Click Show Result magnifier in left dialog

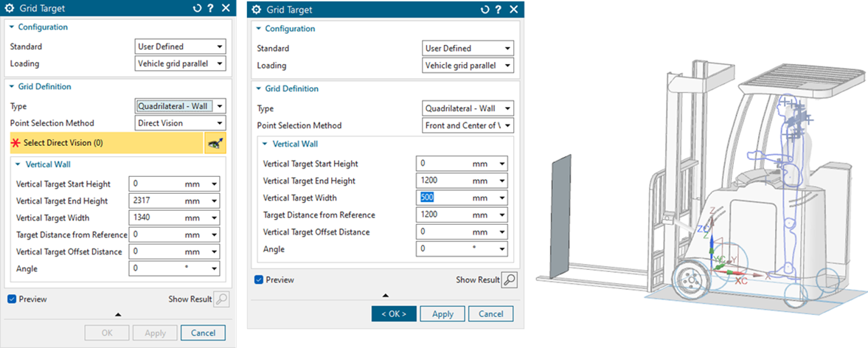tap(221, 299)
